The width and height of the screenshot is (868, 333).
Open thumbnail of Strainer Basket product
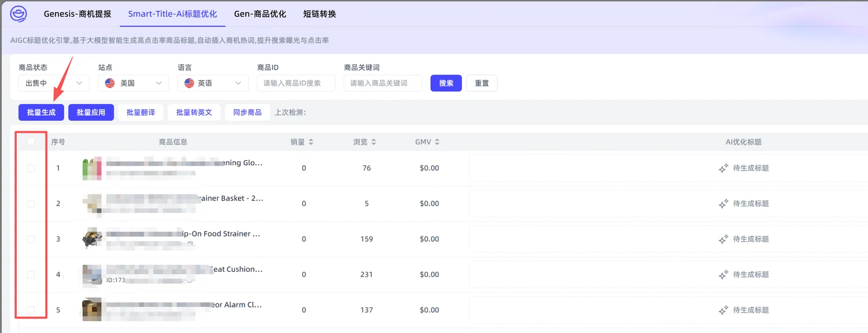tap(92, 203)
